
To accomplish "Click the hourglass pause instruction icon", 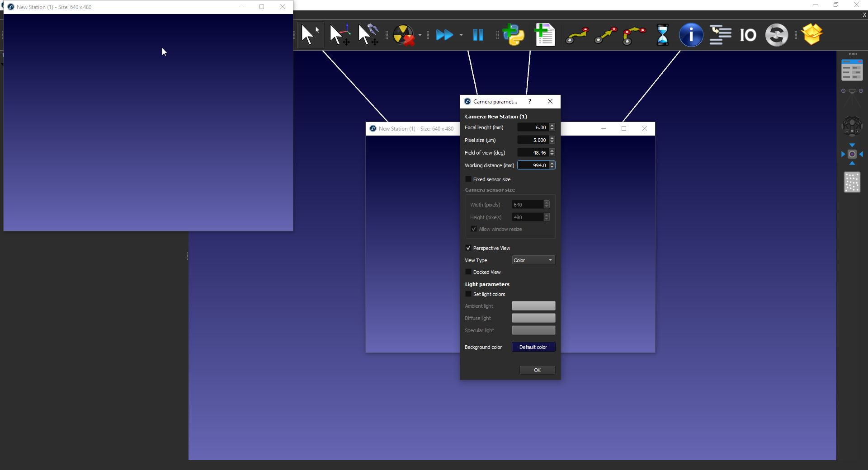I will [662, 35].
